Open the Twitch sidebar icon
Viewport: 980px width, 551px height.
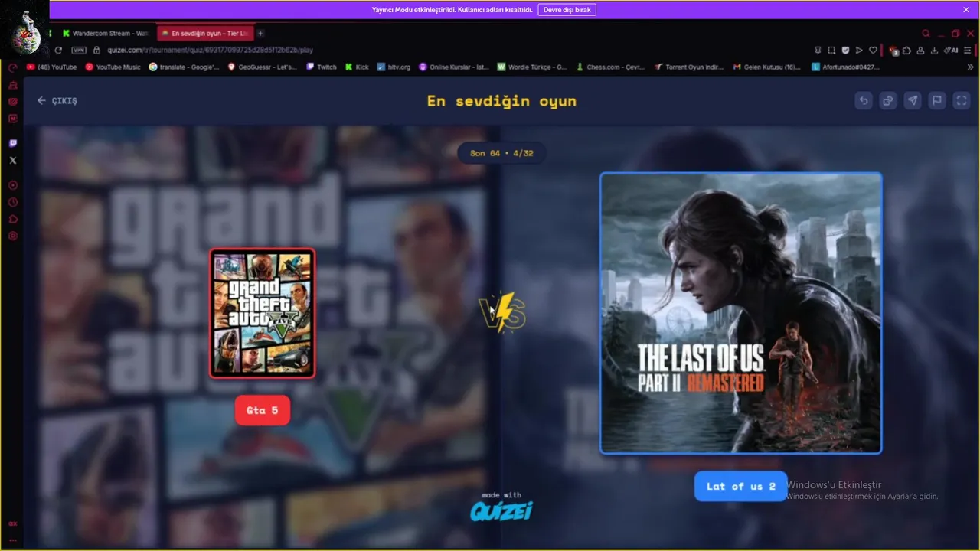[x=12, y=143]
